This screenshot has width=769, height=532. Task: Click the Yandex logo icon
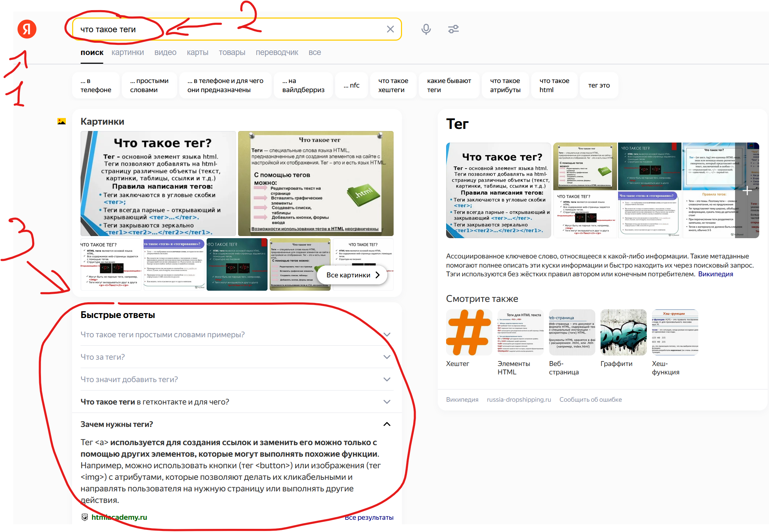27,29
